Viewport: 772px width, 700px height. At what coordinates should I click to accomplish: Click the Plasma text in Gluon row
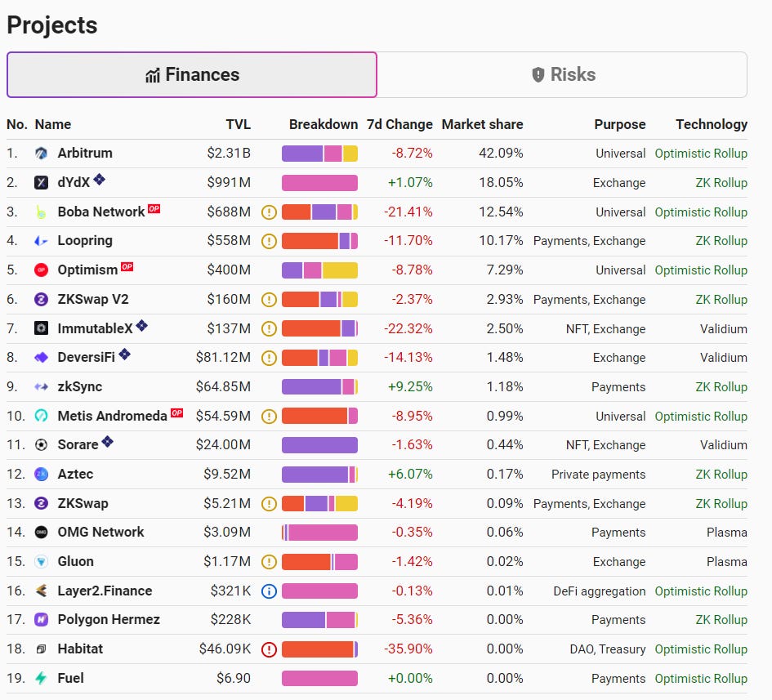click(727, 562)
